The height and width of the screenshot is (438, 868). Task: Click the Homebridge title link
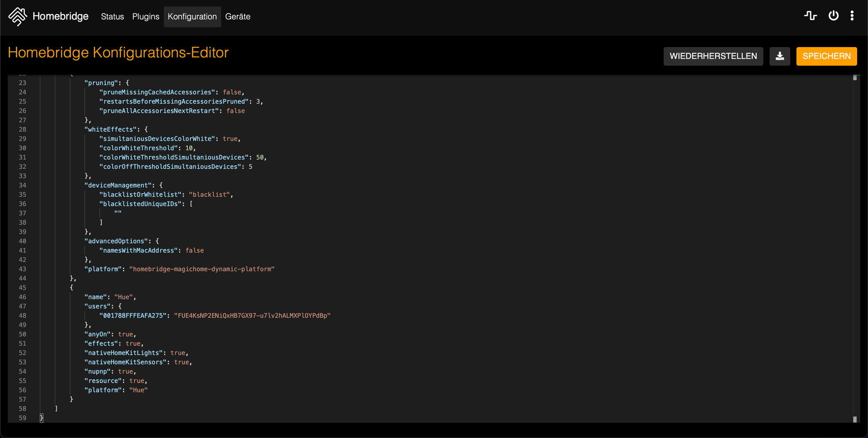coord(61,17)
